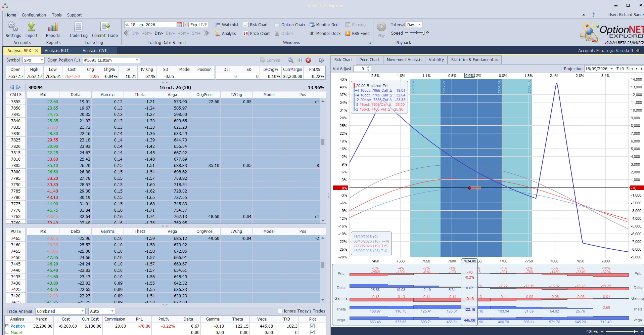The image size is (644, 335).
Task: Open the #1091 Custom position dropdown
Action: click(x=137, y=60)
